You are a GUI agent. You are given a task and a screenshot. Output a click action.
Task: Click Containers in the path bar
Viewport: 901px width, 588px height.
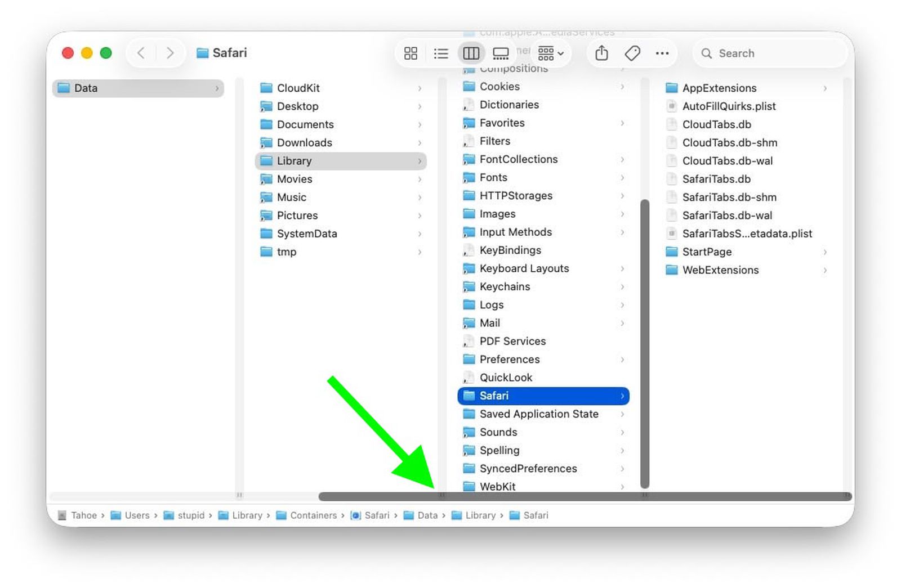(313, 515)
